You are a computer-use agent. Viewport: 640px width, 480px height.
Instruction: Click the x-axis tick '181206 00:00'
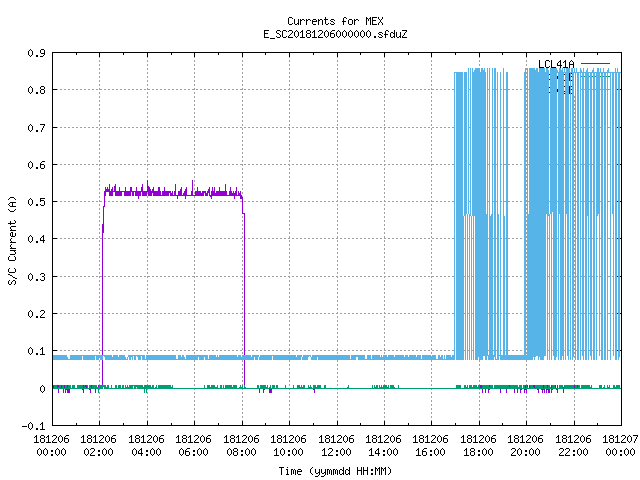coord(51,446)
